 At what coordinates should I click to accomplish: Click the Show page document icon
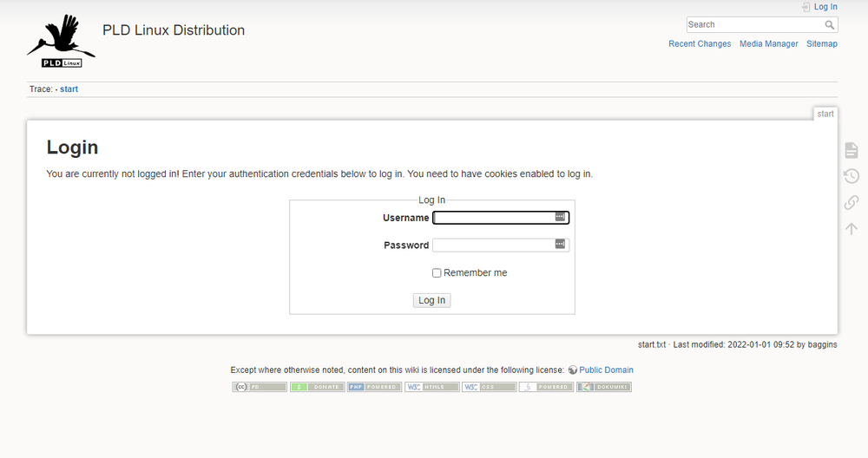coord(852,150)
